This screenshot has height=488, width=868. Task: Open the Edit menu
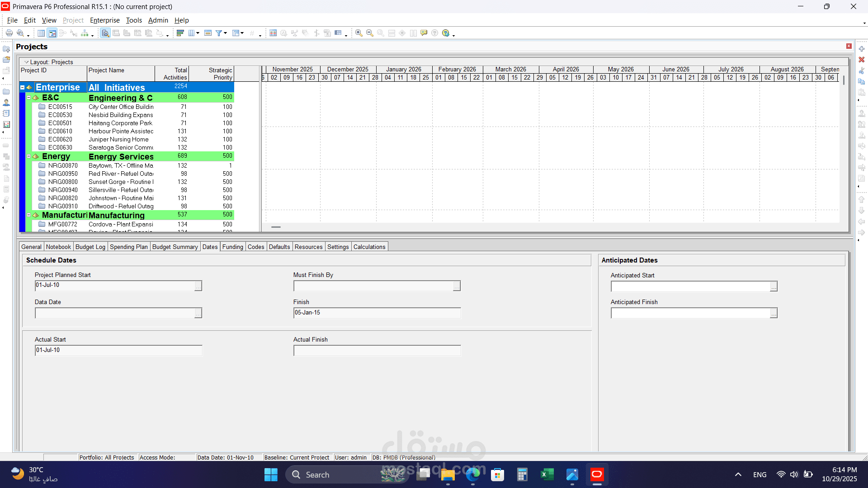pos(30,20)
